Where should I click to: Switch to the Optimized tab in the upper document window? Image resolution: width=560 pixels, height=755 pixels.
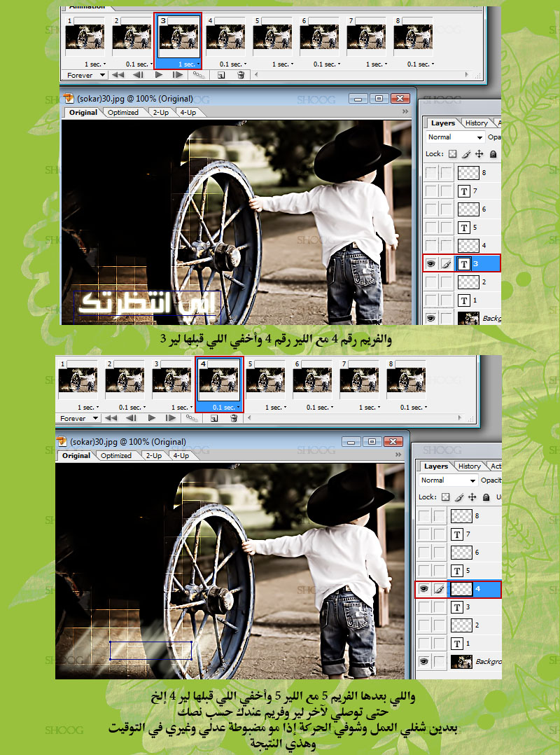click(x=123, y=112)
